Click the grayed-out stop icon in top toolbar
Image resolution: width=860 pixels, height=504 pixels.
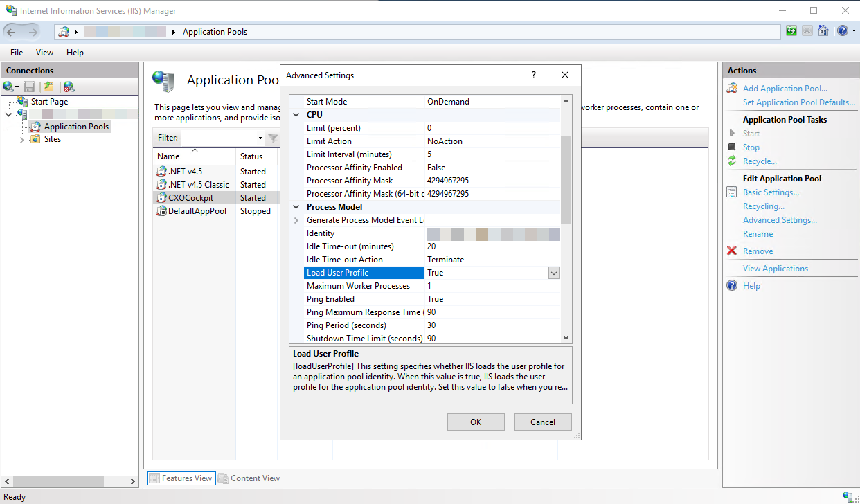pos(807,30)
